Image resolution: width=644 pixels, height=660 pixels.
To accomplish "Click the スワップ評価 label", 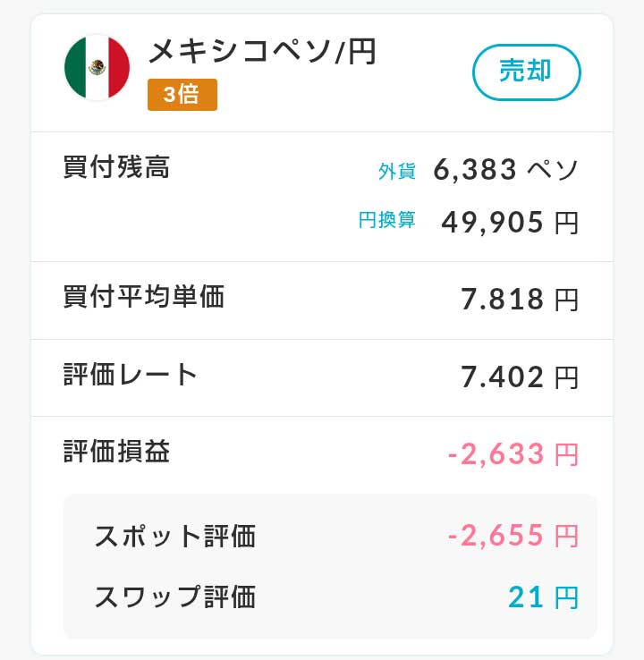I will (x=175, y=597).
